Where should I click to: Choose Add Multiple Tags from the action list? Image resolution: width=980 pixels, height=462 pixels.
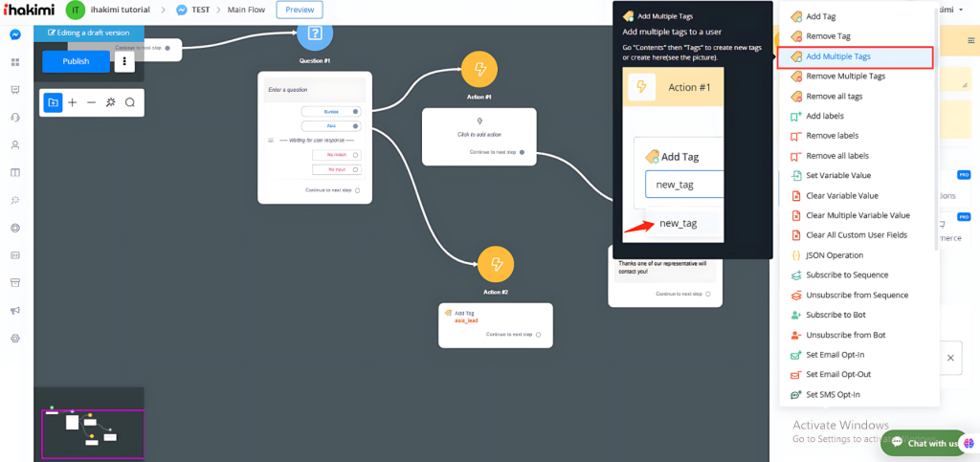(x=838, y=56)
